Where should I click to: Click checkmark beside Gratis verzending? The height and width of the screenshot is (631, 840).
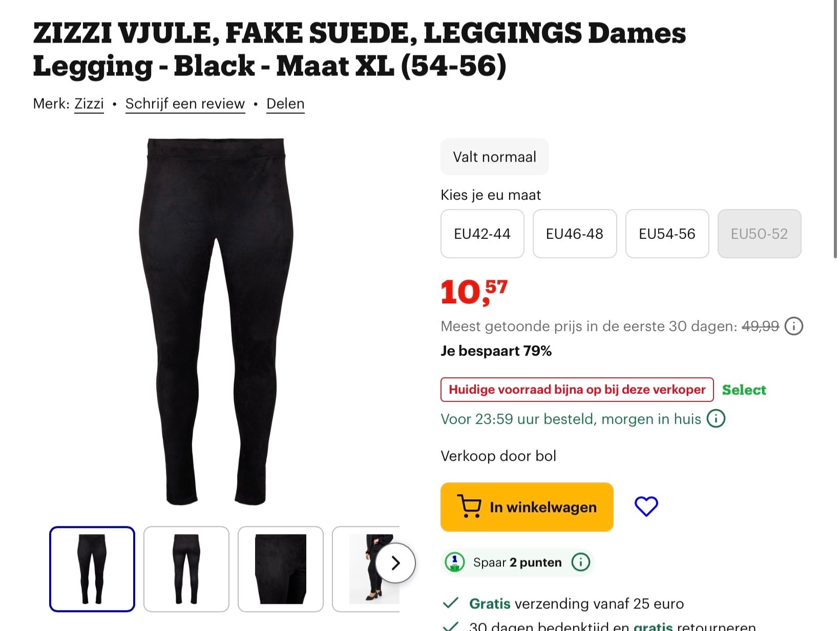coord(451,603)
